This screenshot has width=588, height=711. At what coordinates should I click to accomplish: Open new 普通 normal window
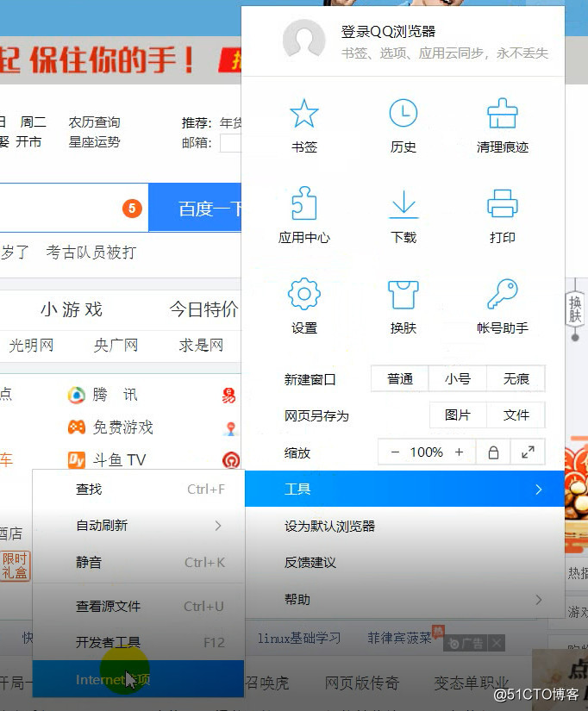pos(400,378)
